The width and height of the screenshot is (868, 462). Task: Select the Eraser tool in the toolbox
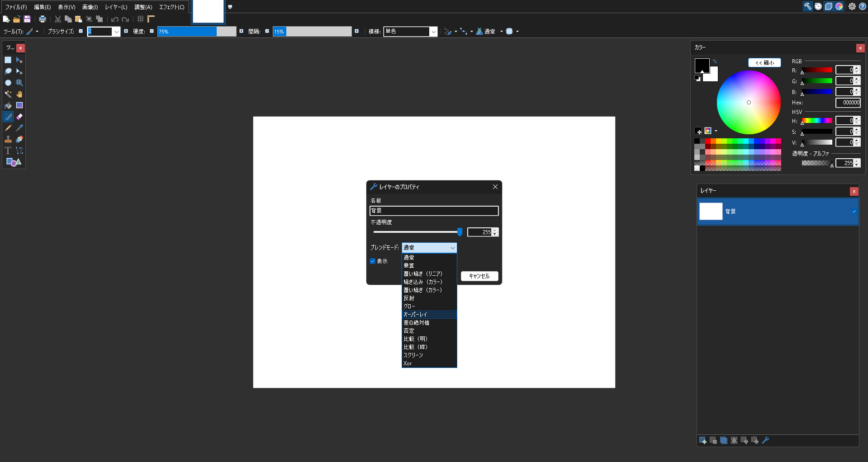pyautogui.click(x=19, y=117)
